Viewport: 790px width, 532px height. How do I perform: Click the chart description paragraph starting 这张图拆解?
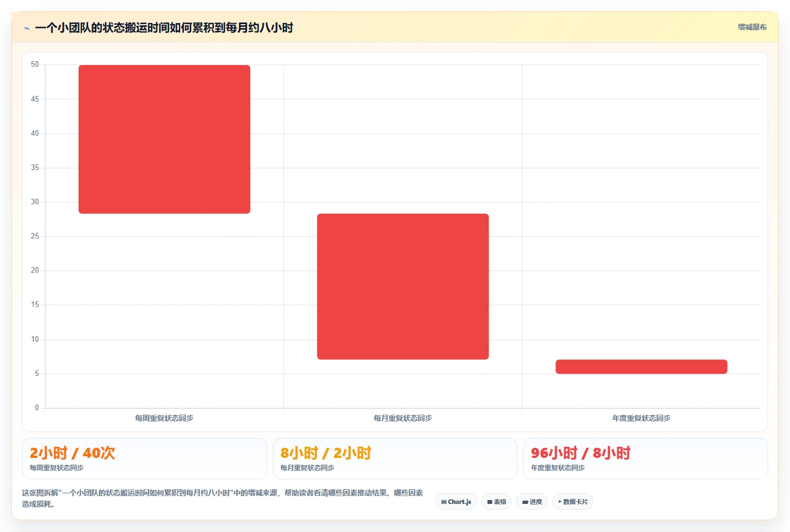(223, 498)
